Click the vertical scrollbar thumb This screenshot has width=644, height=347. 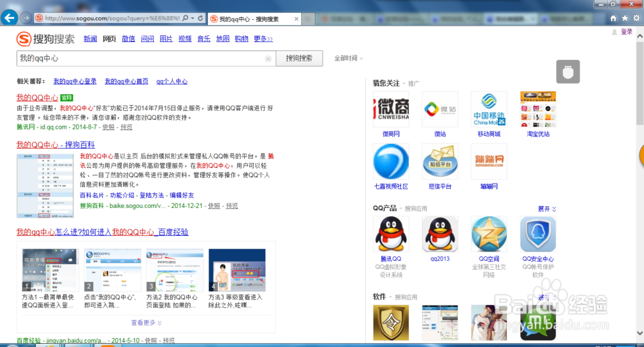(640, 82)
